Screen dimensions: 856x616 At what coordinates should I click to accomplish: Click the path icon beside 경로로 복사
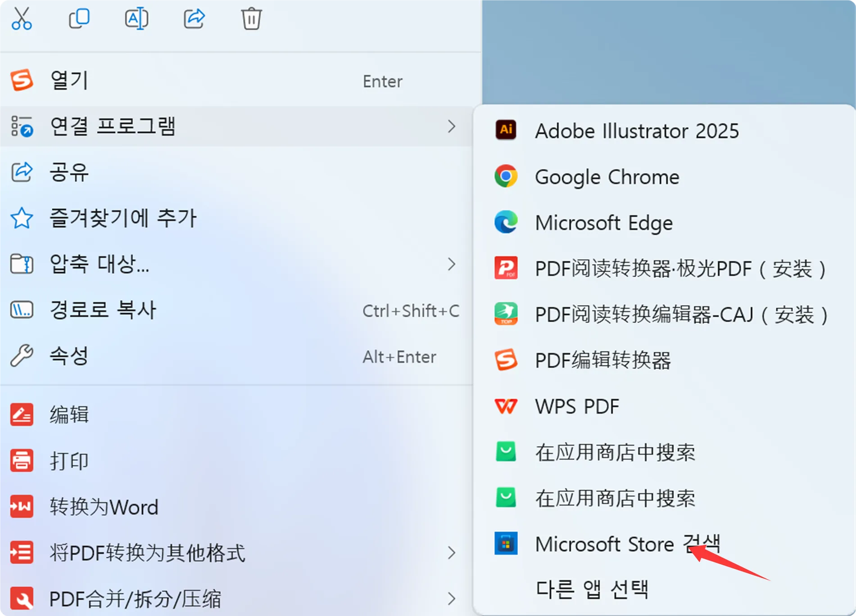(x=22, y=310)
